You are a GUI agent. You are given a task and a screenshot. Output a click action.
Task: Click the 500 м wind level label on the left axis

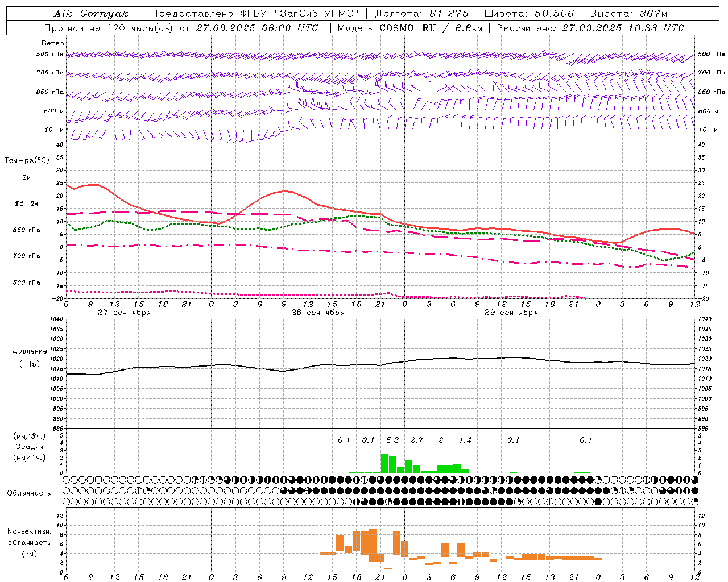point(54,111)
